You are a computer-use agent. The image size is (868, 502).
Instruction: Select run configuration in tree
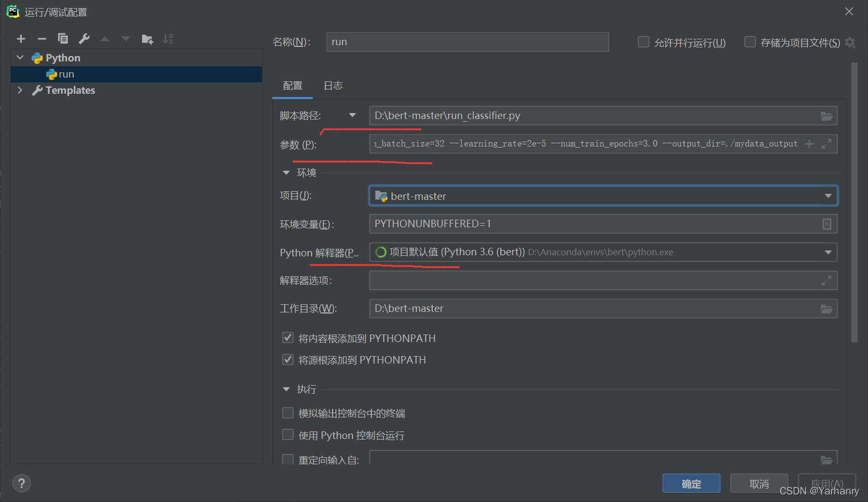[x=136, y=74]
